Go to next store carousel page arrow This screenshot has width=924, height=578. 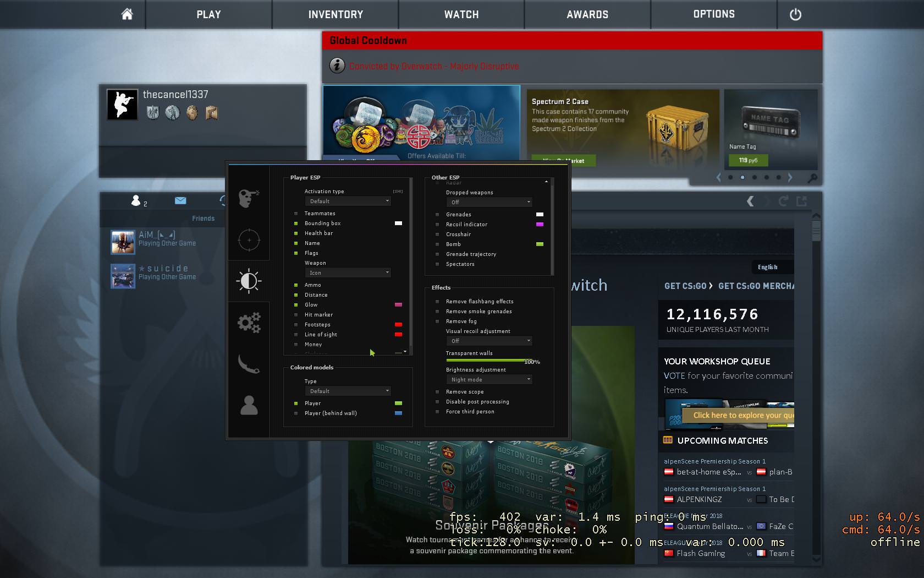[x=790, y=177]
